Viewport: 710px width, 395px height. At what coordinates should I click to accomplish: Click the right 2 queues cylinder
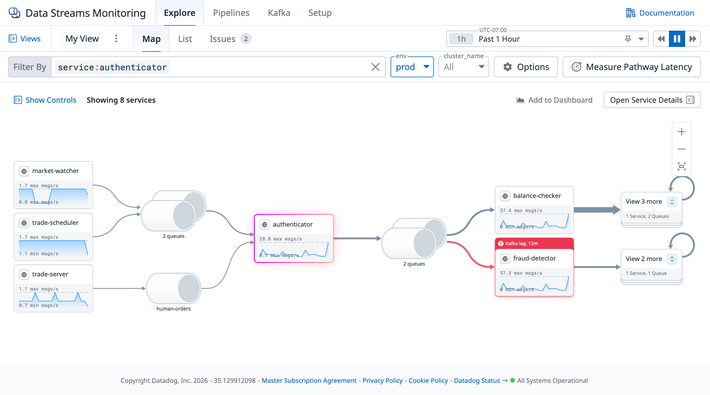[414, 239]
